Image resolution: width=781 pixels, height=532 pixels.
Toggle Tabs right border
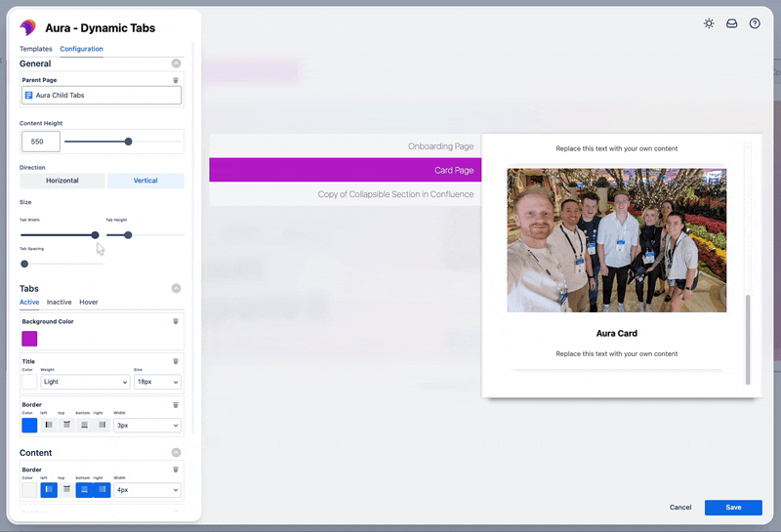pos(103,425)
